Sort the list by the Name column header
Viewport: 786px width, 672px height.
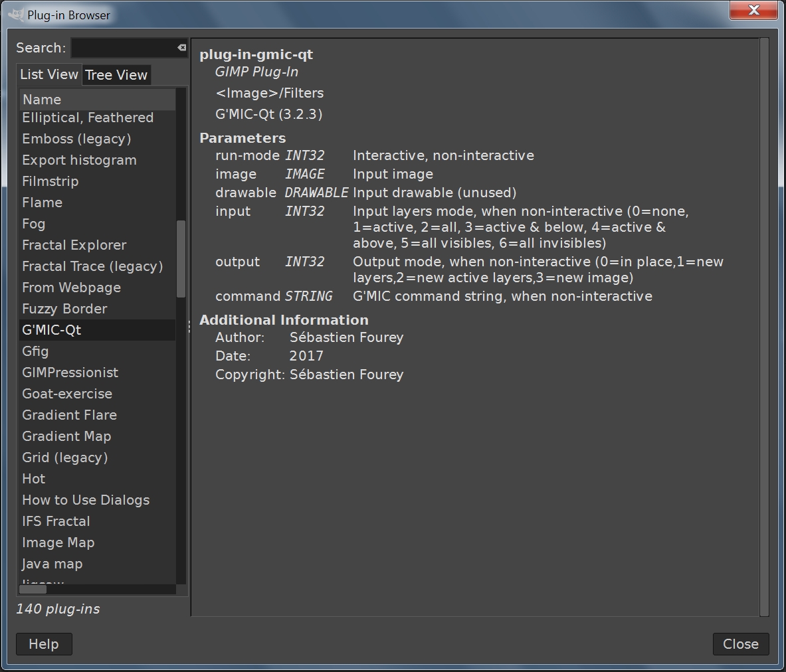point(98,99)
